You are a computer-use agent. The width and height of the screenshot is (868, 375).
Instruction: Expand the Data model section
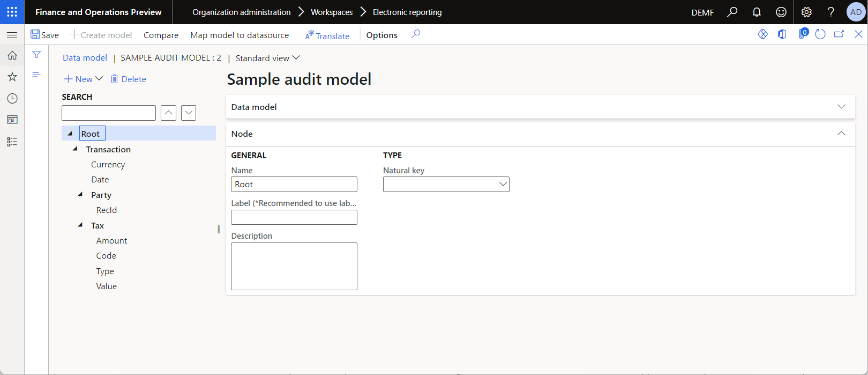pos(841,107)
